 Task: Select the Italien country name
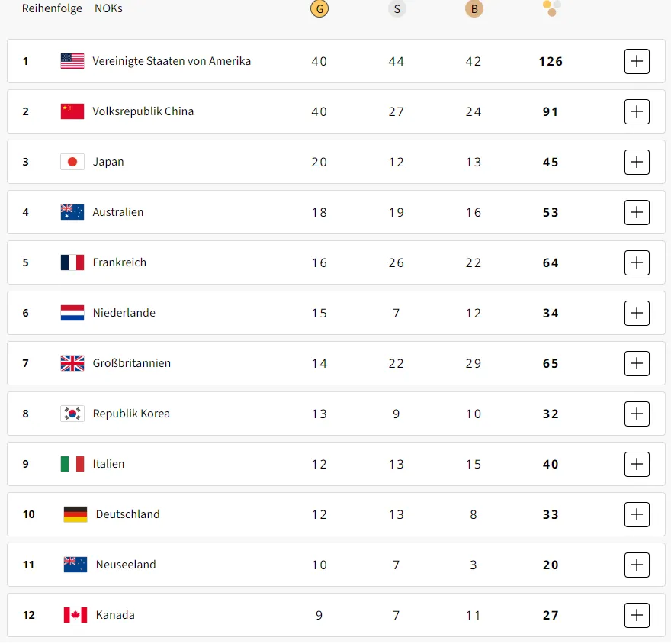pos(109,464)
